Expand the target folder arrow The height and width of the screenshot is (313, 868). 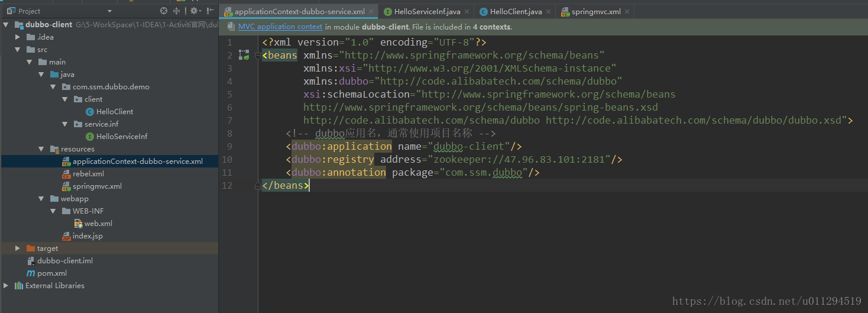(18, 249)
